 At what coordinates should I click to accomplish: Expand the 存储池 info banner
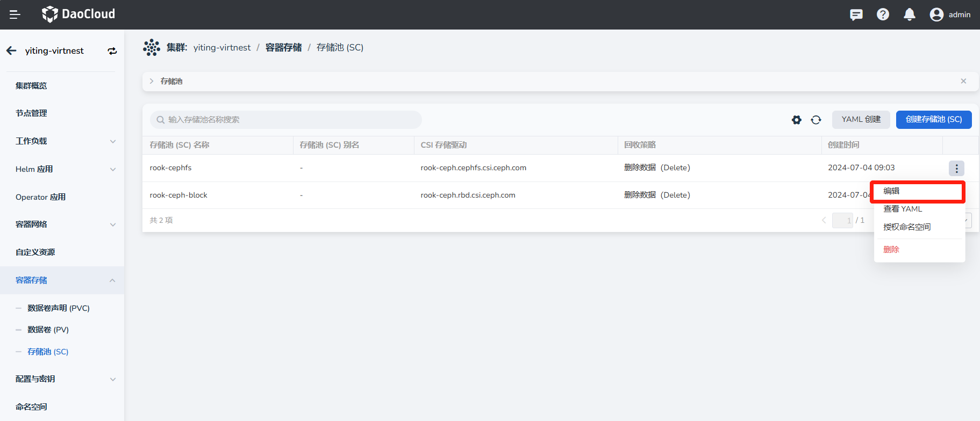point(152,81)
